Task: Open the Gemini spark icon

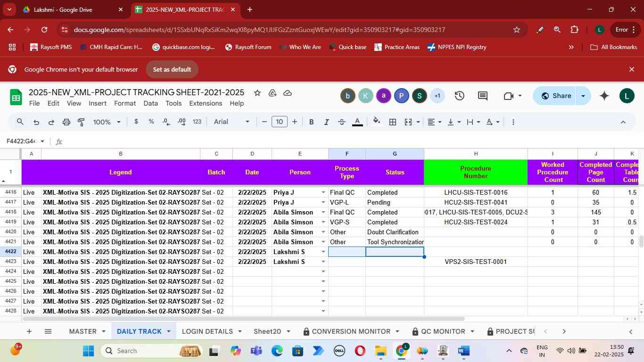Action: 604,96
